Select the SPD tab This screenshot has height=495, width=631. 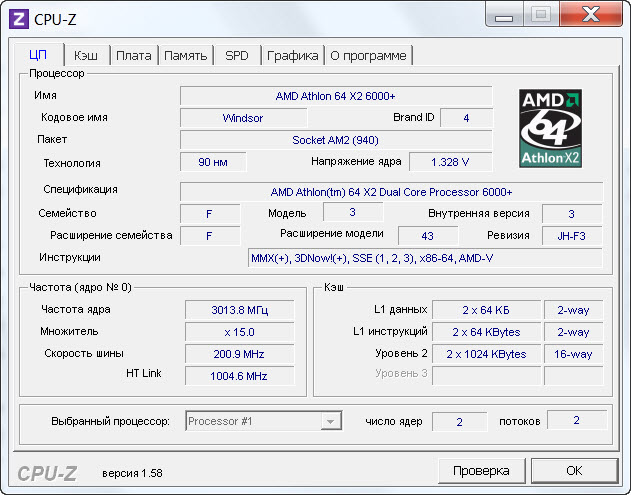tap(237, 56)
